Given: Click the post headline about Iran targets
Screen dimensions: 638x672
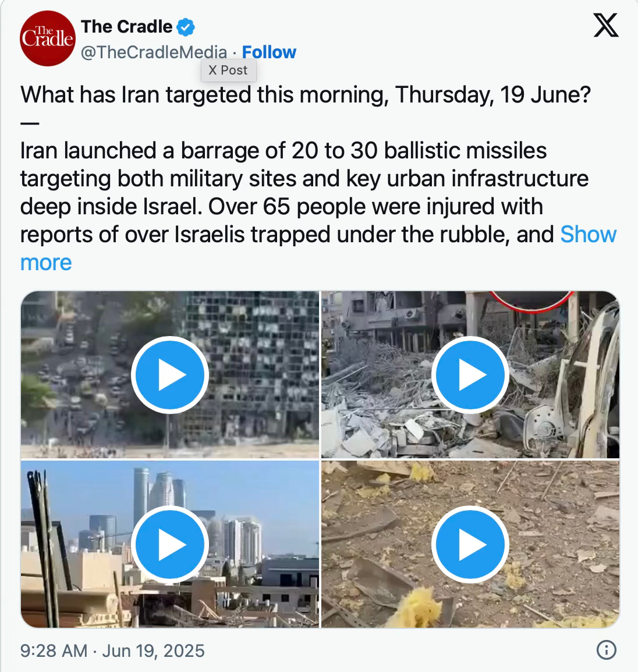Looking at the screenshot, I should [x=306, y=95].
